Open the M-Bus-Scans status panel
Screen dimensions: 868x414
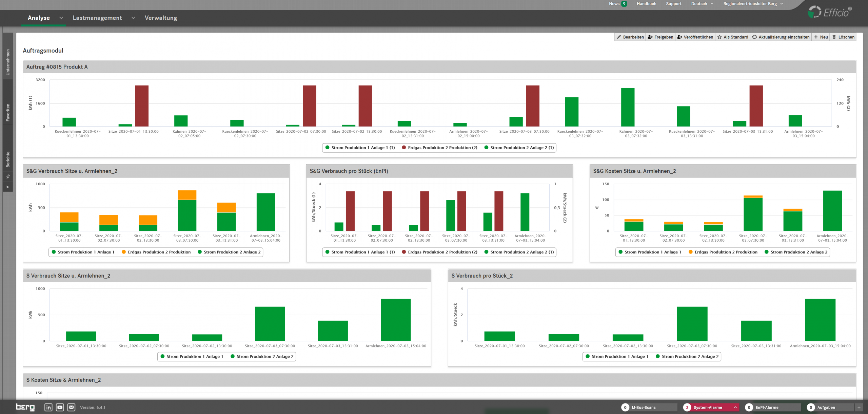649,407
